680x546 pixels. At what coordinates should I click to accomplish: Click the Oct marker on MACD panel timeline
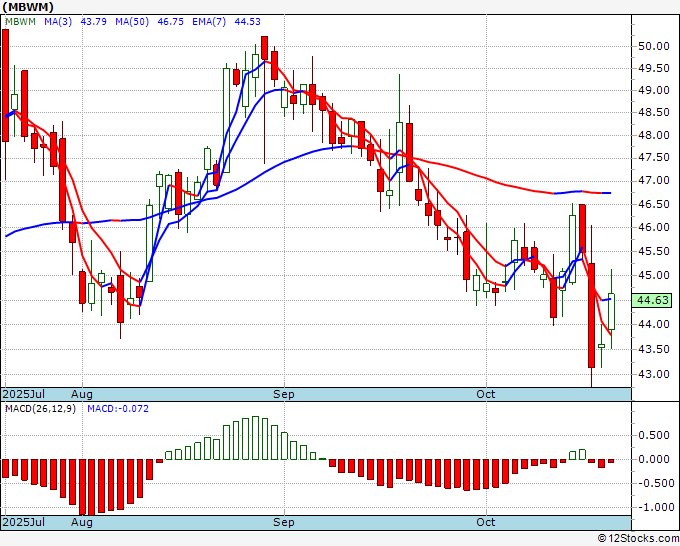click(486, 522)
